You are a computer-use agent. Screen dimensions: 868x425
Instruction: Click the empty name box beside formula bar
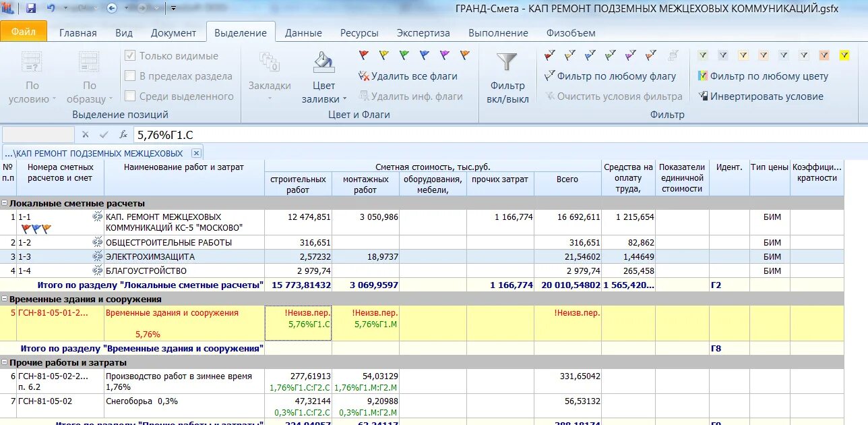tap(38, 135)
